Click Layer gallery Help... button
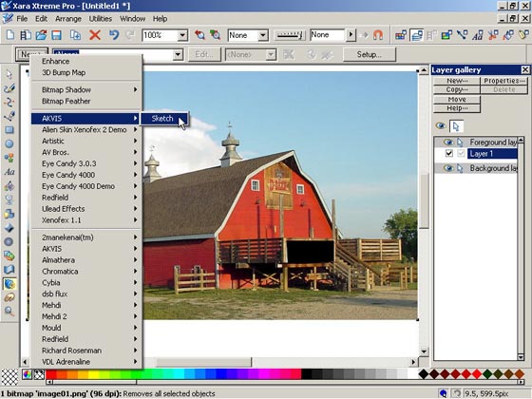Screen dimensions: 532x399 [457, 108]
